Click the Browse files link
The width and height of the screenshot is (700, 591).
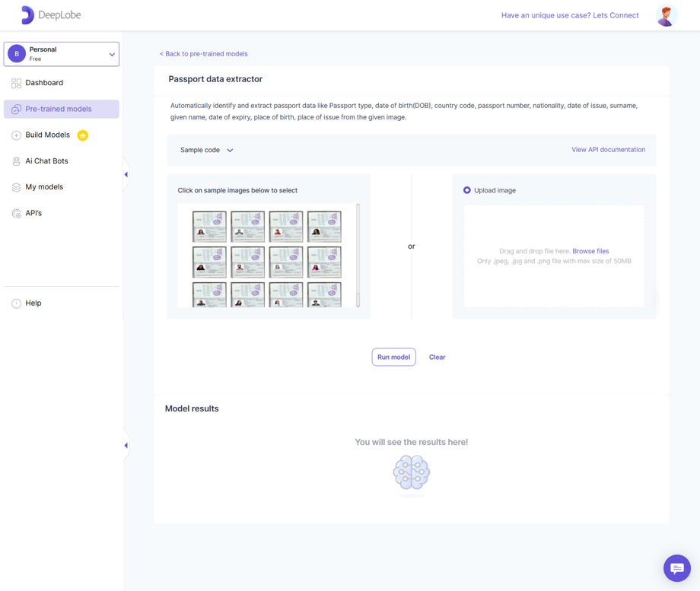pos(590,251)
